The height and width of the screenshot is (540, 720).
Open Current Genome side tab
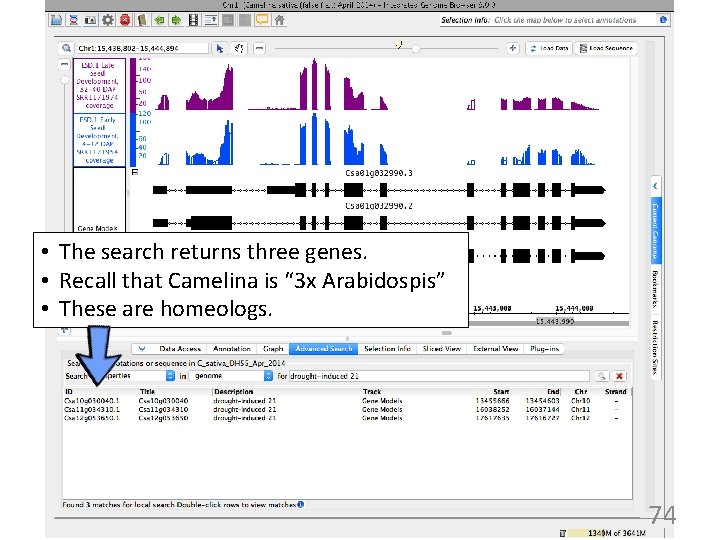(x=655, y=231)
